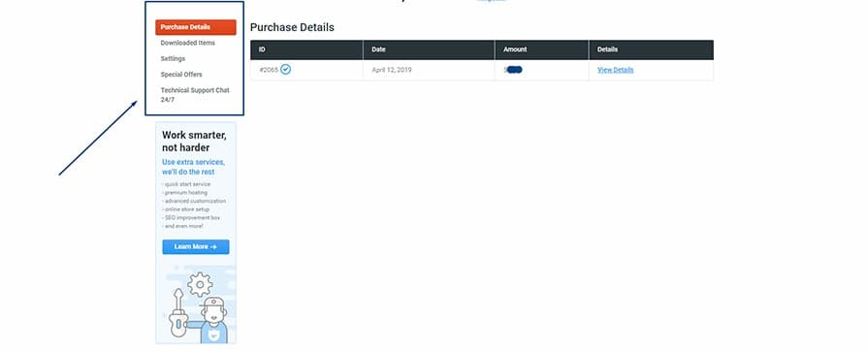This screenshot has width=868, height=352.
Task: Click the 'Work smarter, not harder' banner headline
Action: point(194,142)
